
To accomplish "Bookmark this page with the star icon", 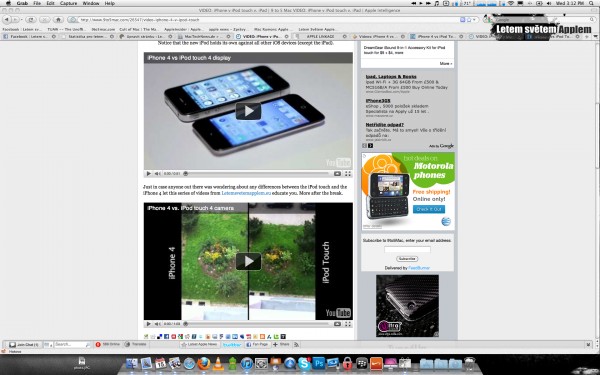I will coord(469,20).
